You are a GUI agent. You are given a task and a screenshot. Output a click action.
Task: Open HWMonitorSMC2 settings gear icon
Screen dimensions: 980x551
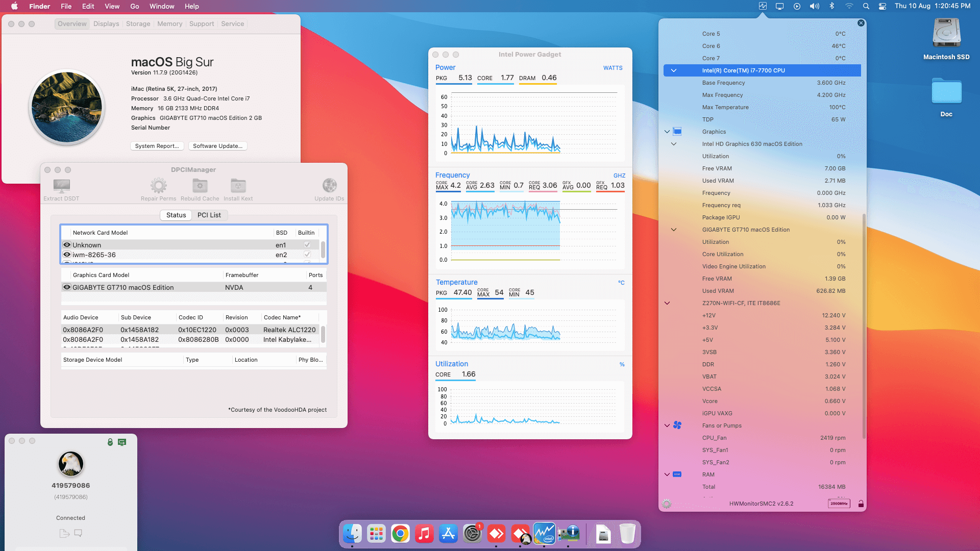(x=667, y=504)
